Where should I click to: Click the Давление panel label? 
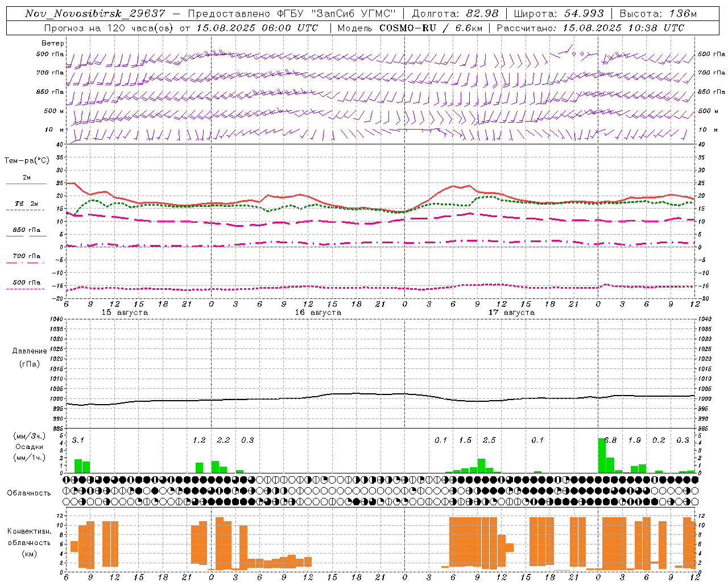tap(30, 351)
